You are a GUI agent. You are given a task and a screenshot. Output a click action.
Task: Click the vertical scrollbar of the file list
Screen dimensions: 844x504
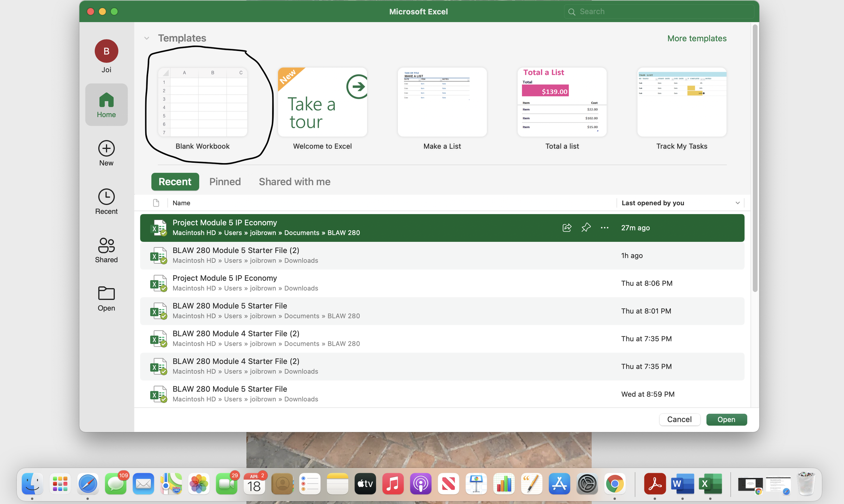click(755, 158)
